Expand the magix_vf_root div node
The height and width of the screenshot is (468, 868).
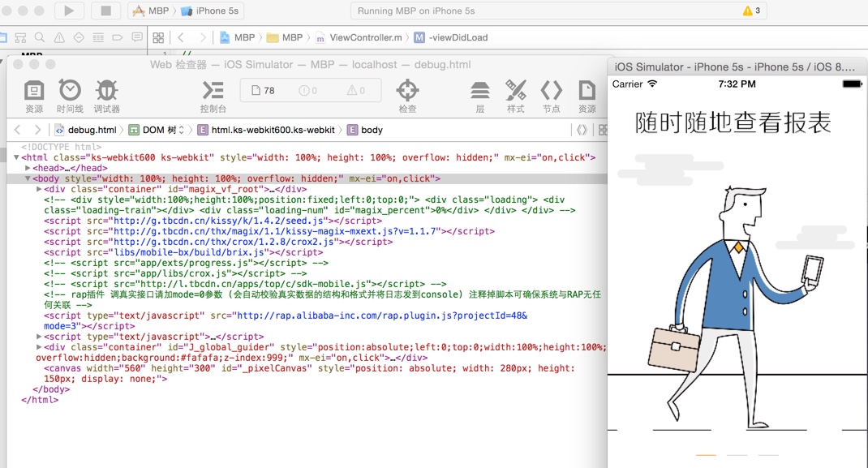39,189
